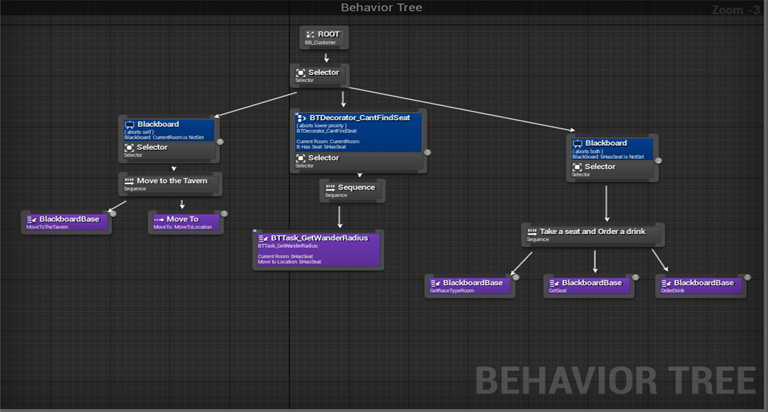Click the Move to the Tavern sequence icon
768x412 pixels.
pyautogui.click(x=129, y=181)
